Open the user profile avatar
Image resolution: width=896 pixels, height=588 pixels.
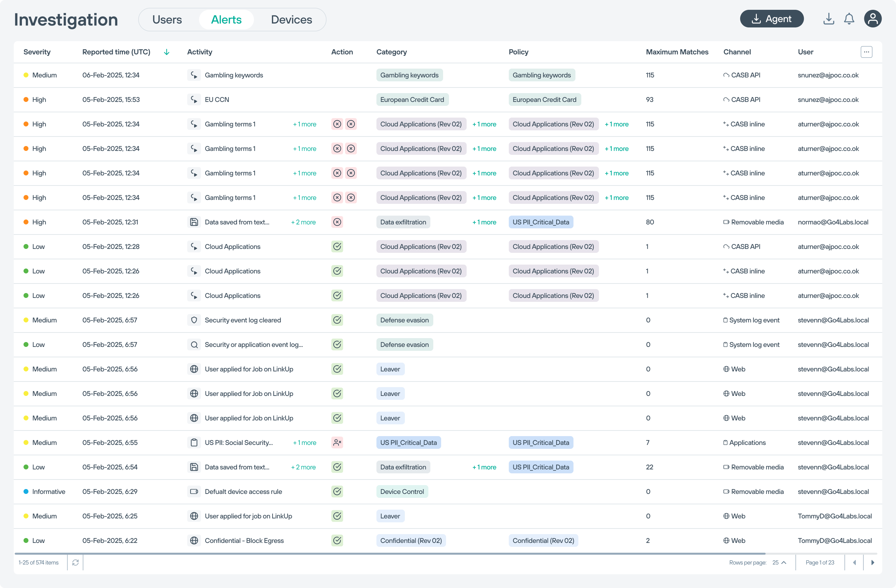tap(872, 19)
